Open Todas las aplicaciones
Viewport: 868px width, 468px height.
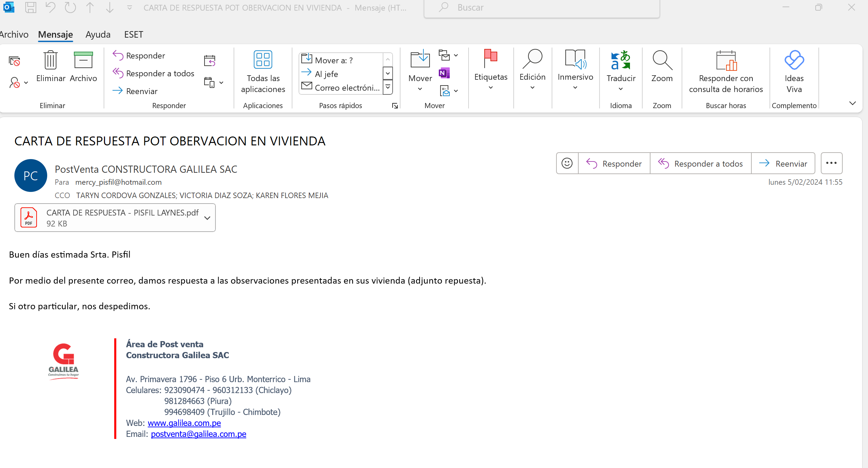coord(263,72)
